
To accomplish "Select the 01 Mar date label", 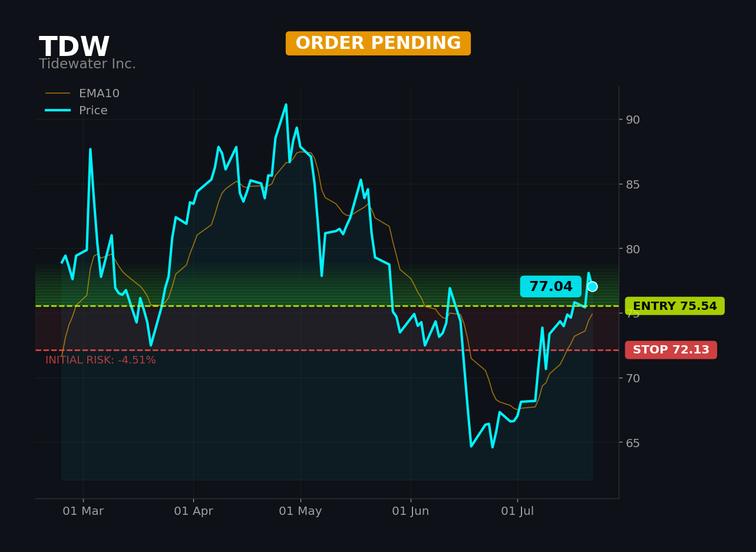I will 83,511.
